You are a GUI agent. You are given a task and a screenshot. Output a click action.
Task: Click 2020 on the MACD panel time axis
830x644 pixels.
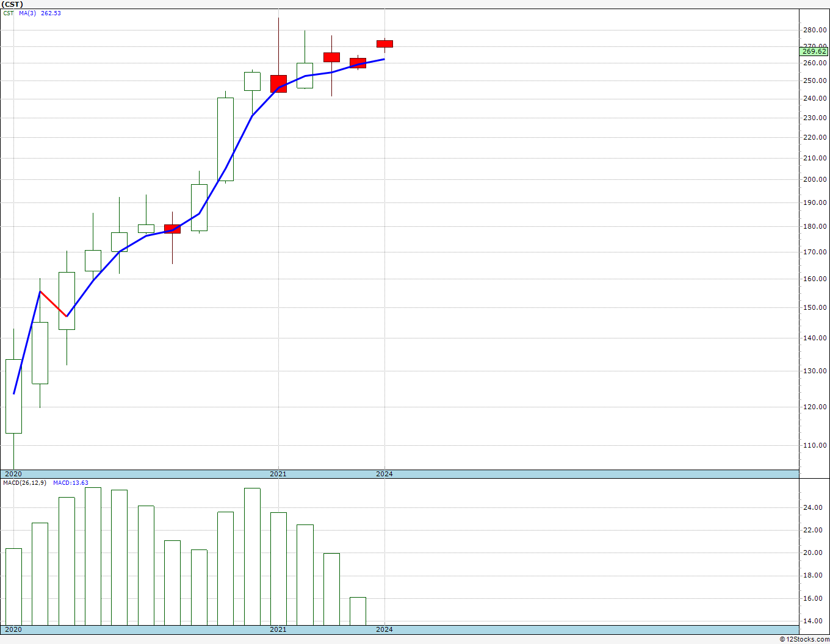pyautogui.click(x=13, y=629)
